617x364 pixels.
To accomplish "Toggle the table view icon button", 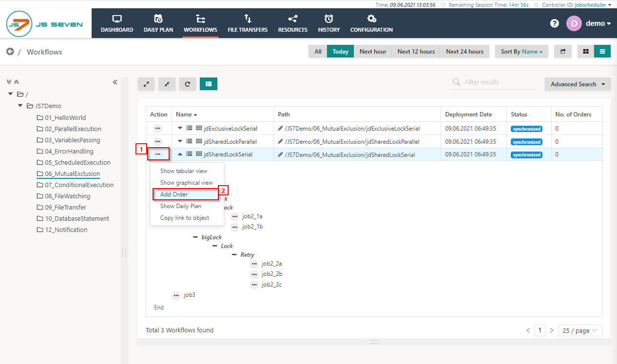I will 209,84.
